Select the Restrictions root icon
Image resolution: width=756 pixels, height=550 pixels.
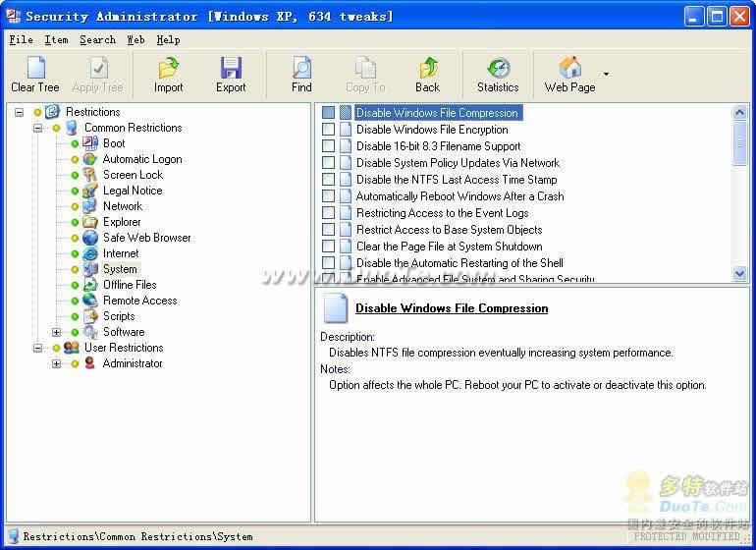pos(53,112)
